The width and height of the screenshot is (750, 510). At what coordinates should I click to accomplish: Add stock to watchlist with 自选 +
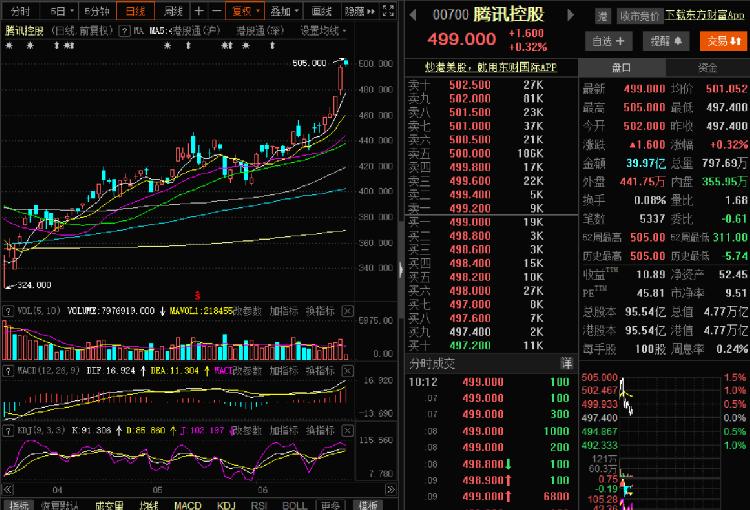point(608,41)
